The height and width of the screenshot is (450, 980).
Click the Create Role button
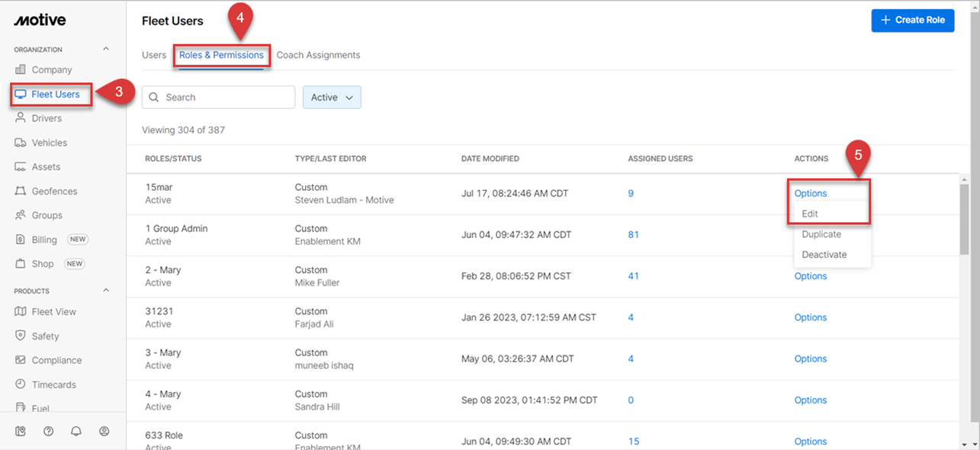tap(912, 20)
